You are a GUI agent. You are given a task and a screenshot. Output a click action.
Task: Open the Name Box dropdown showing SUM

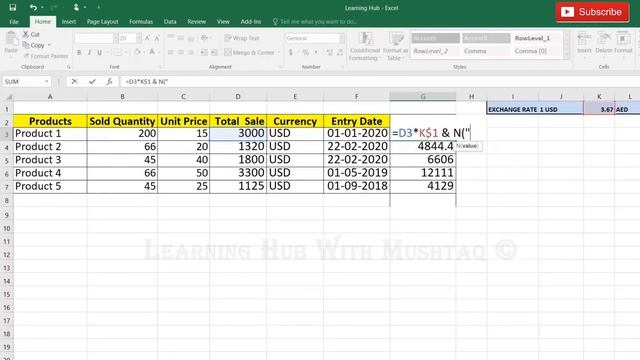point(47,82)
